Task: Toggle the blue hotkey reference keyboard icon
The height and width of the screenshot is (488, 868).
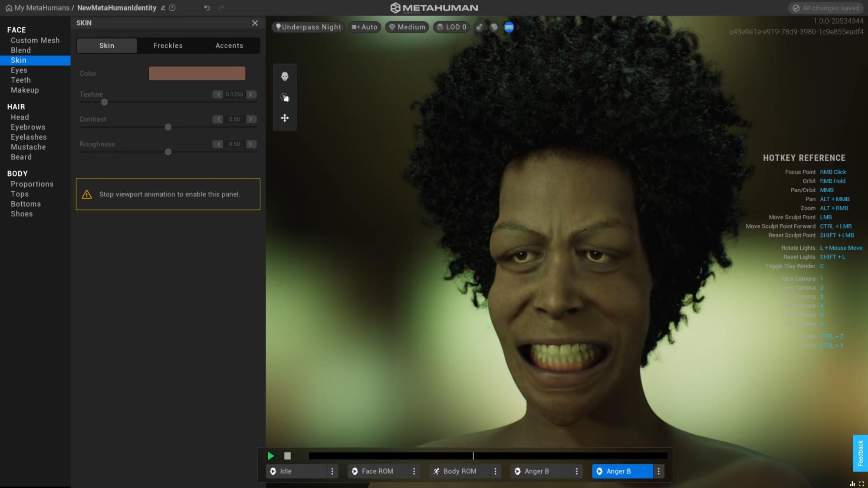Action: click(x=509, y=27)
